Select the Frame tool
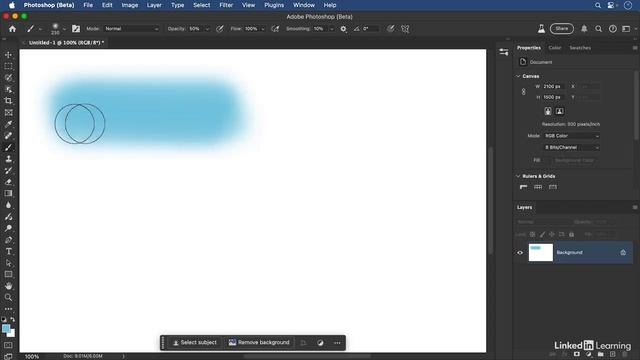This screenshot has height=360, width=640. (8, 112)
